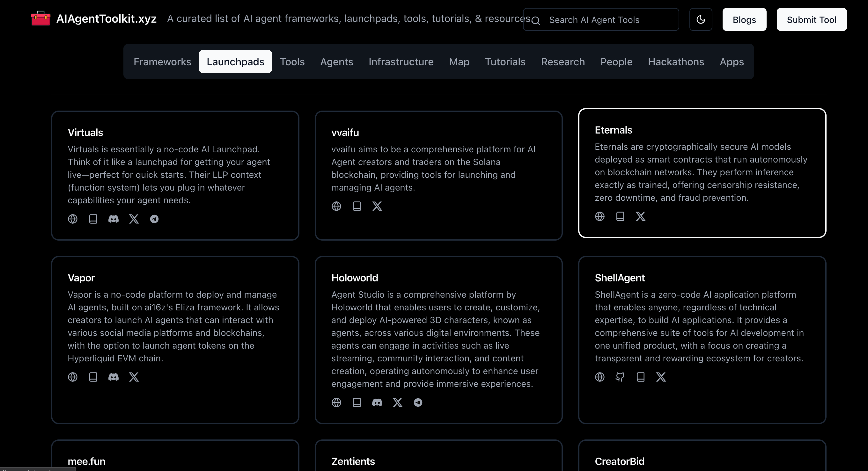Click AIAgentToolkit.xyz site title
868x471 pixels.
point(107,18)
